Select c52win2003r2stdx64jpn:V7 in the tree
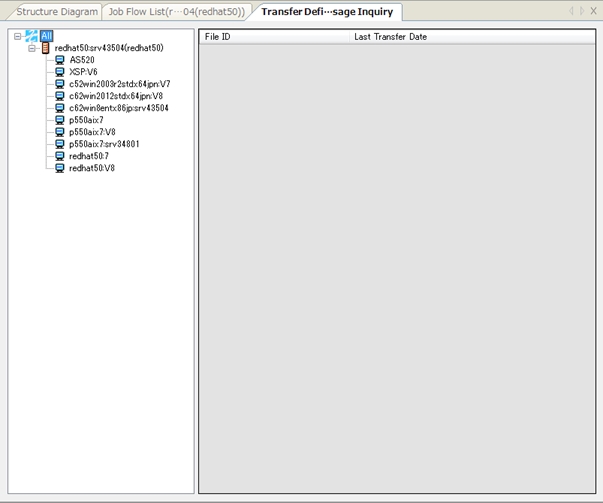Screen dimensions: 603x503 119,84
